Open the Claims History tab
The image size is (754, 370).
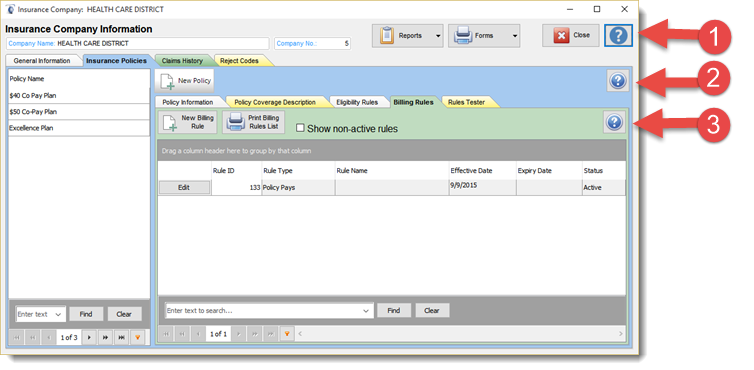[x=182, y=61]
